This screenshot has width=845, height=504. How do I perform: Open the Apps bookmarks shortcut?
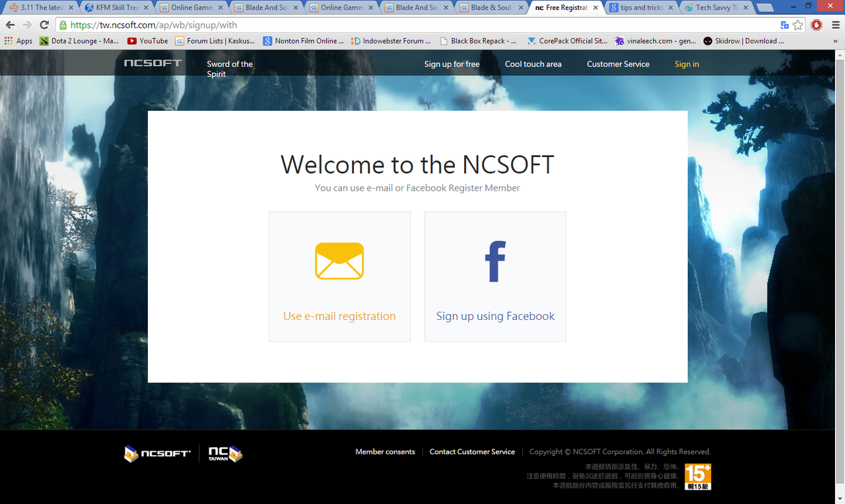[x=18, y=41]
